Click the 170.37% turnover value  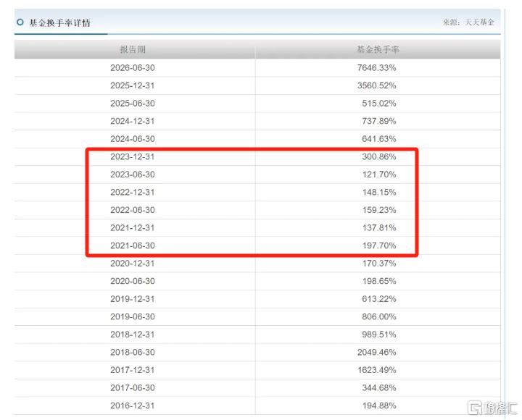[x=379, y=264]
